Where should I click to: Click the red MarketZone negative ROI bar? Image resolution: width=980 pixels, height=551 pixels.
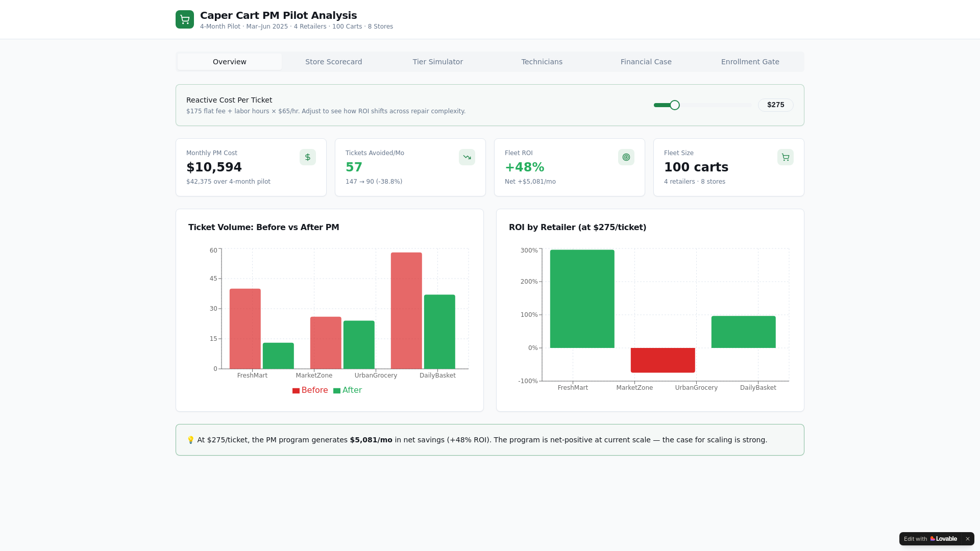pos(663,360)
